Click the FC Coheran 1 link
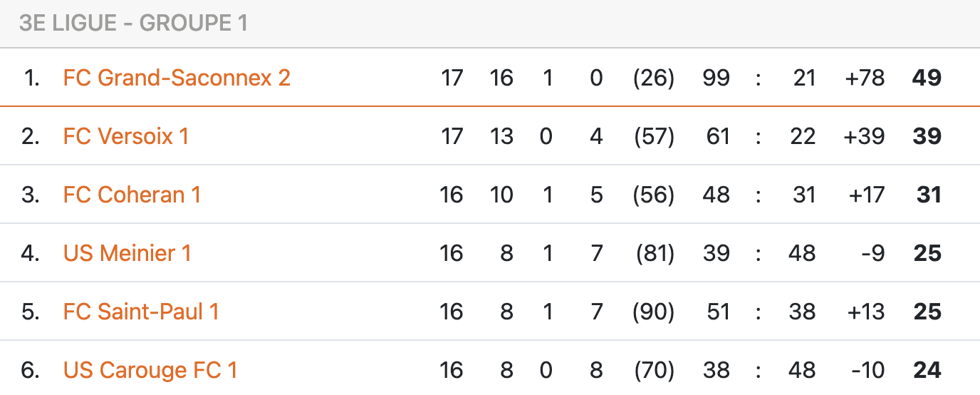The image size is (980, 395). tap(132, 195)
